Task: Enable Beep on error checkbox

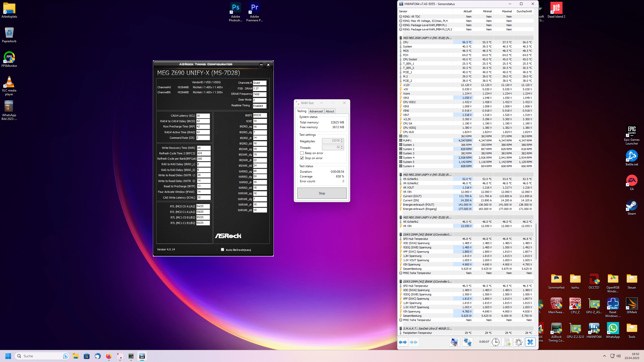Action: click(302, 153)
